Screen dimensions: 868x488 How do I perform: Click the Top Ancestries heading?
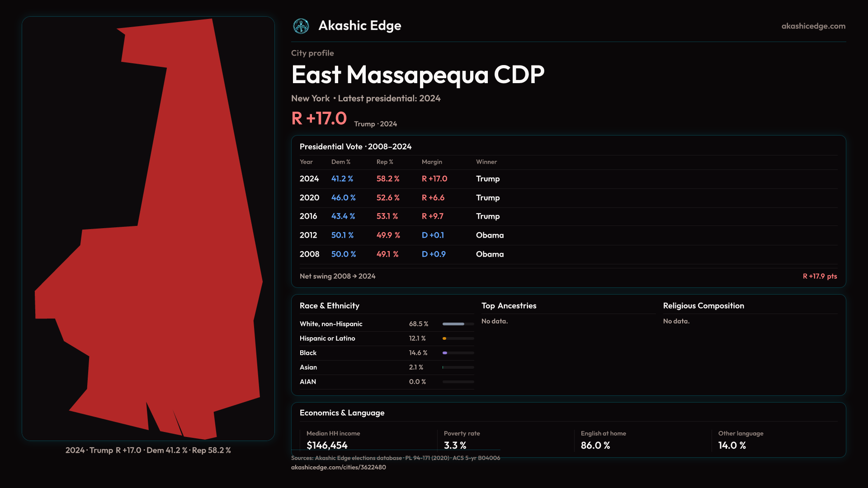(509, 306)
